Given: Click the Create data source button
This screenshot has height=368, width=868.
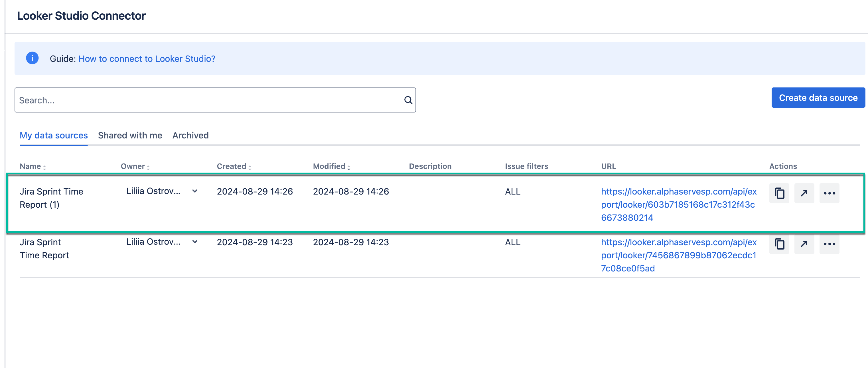Looking at the screenshot, I should [818, 97].
